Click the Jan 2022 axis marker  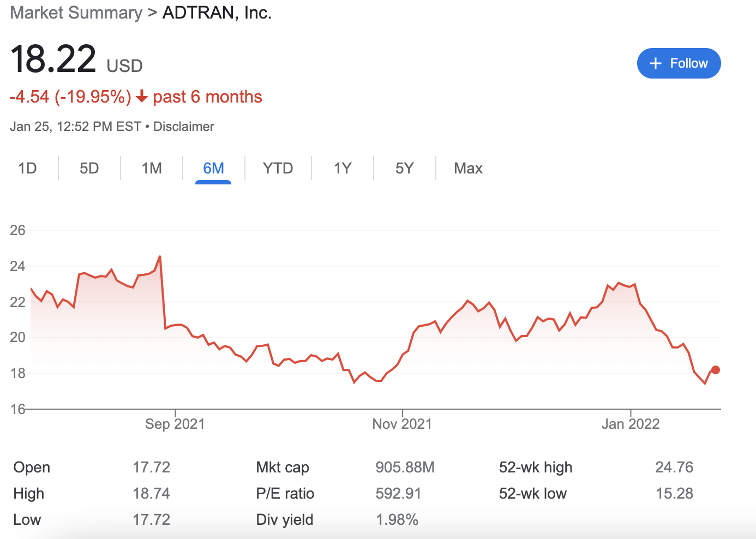(x=631, y=424)
